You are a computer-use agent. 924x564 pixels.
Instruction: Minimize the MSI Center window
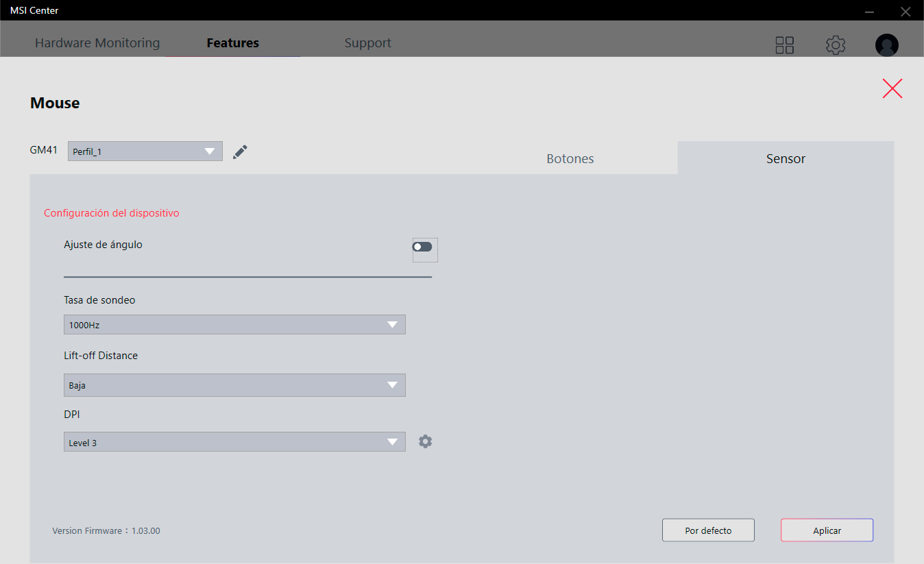coord(869,11)
